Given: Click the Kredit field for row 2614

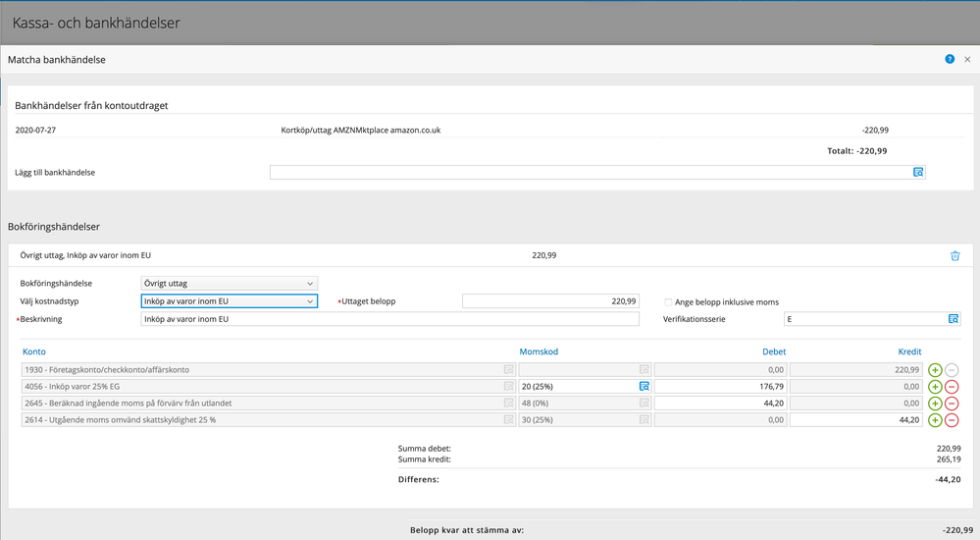Looking at the screenshot, I should pos(855,420).
